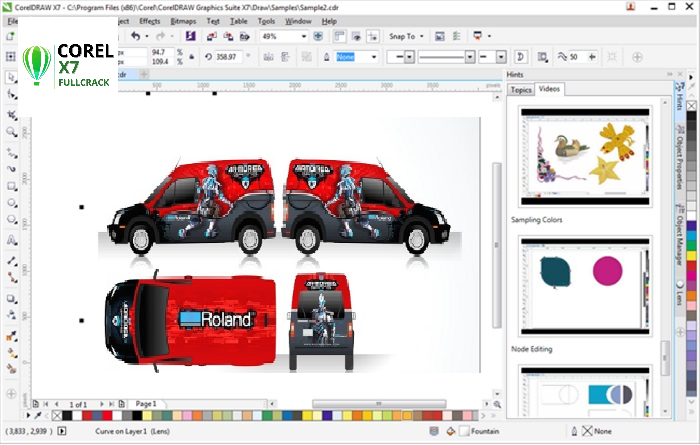Select the Polygon tool

(11, 220)
